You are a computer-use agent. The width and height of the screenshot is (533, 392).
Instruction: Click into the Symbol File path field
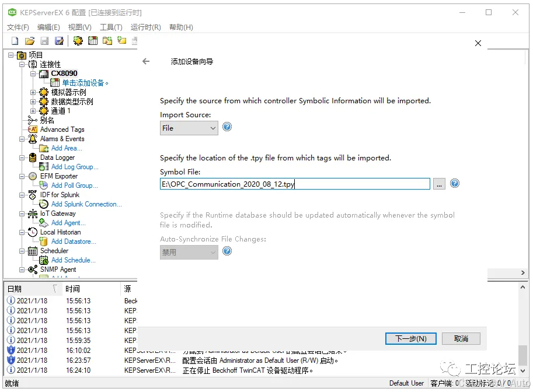pyautogui.click(x=295, y=184)
